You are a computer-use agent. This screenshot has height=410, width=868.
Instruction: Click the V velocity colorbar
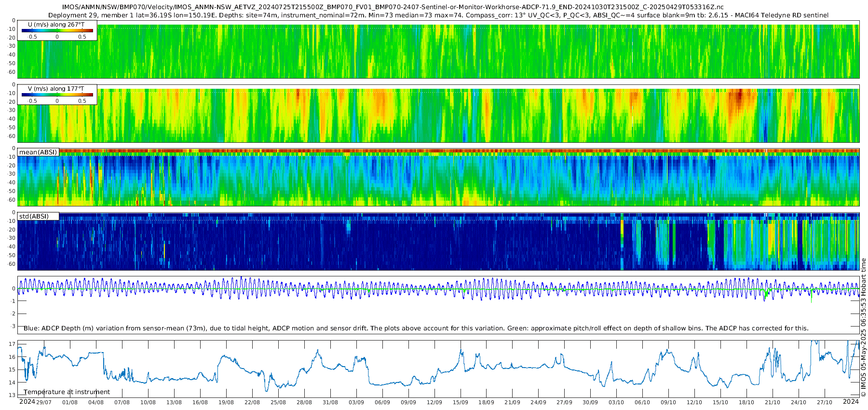pos(57,95)
